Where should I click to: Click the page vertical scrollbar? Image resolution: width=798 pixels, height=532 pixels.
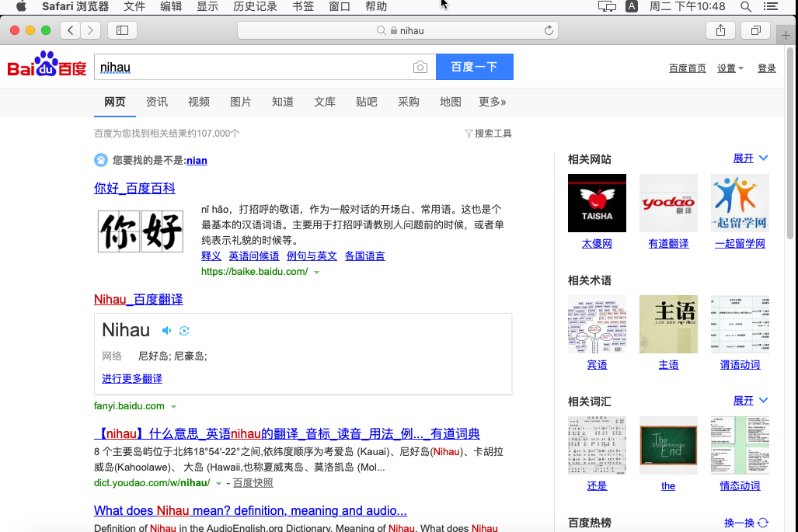[x=790, y=142]
